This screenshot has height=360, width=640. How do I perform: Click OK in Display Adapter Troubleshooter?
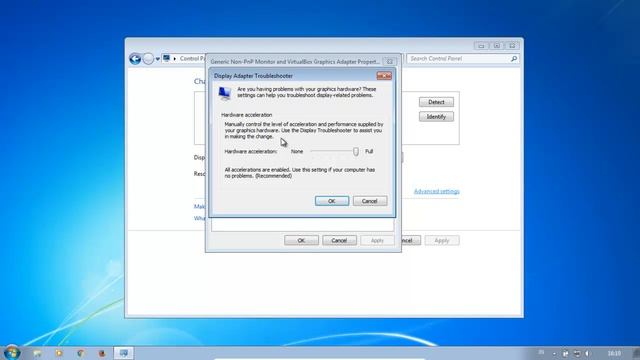click(332, 201)
